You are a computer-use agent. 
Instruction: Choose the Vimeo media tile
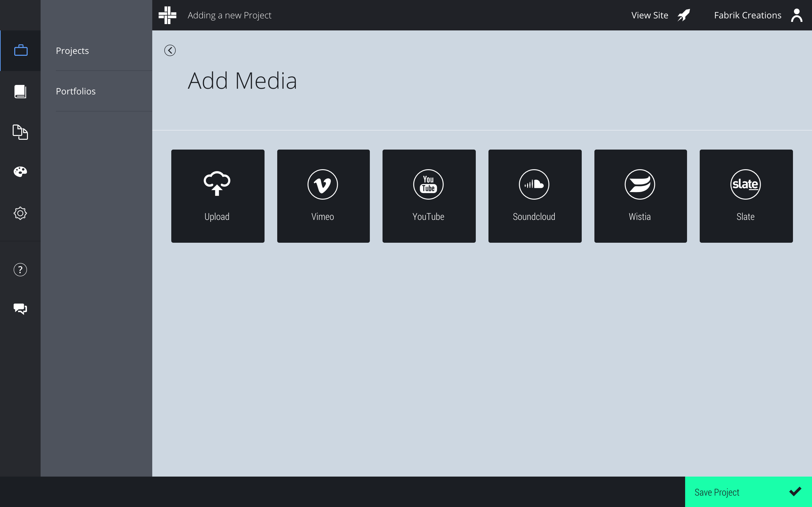pyautogui.click(x=323, y=196)
